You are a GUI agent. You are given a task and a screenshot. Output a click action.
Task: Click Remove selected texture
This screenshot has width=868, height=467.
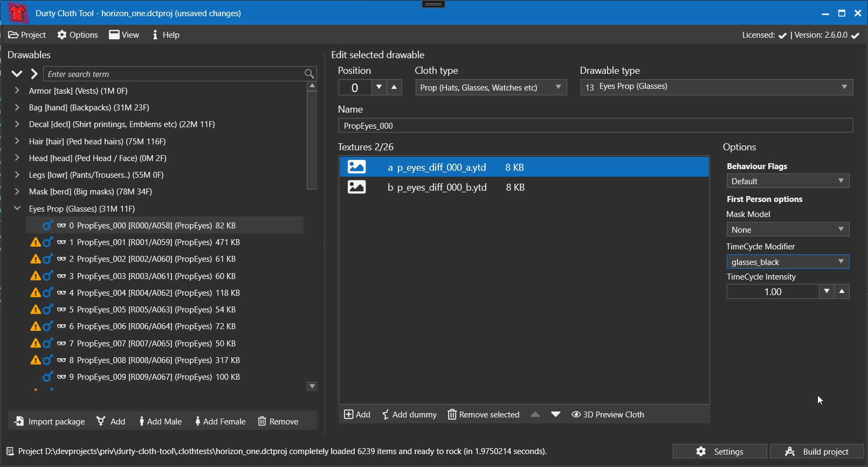pyautogui.click(x=484, y=414)
